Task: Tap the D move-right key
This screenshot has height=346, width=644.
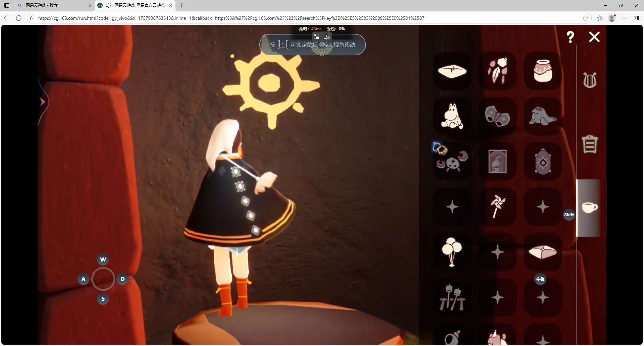Action: coord(122,279)
